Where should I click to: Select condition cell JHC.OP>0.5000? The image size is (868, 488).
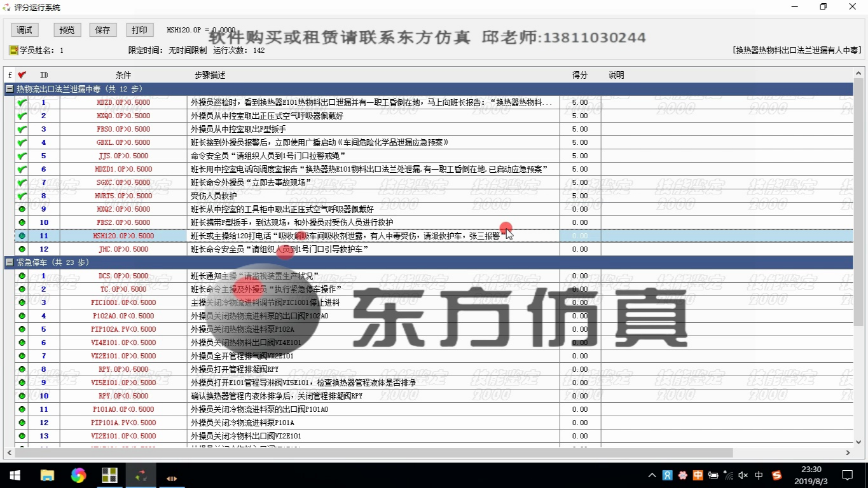pyautogui.click(x=123, y=249)
